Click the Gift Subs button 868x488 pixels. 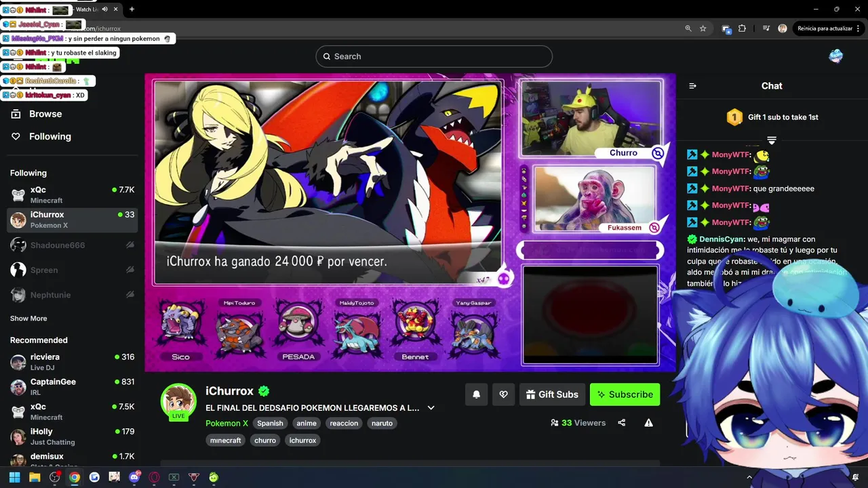(551, 394)
